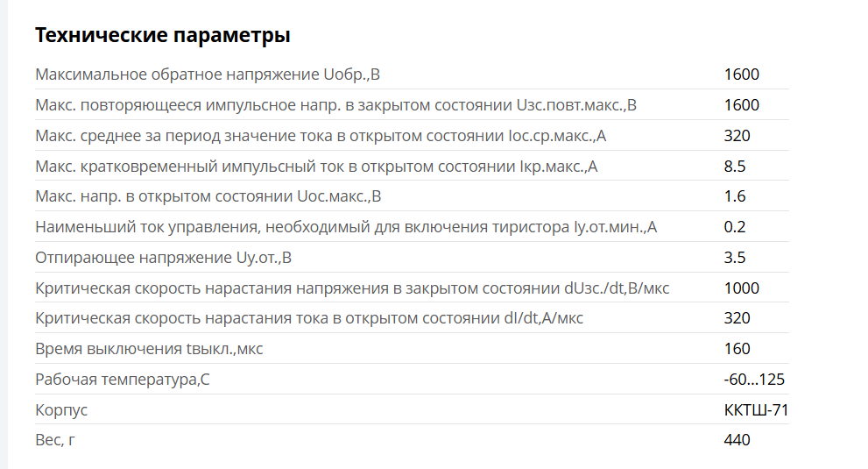The image size is (868, 469).
Task: Click the 'Uос.макс.,В' parameter label
Action: pos(208,196)
